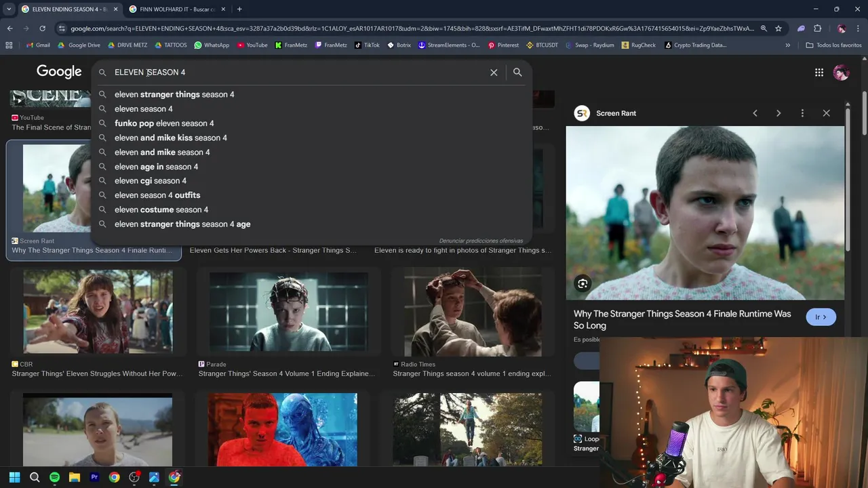Open a new browser tab
This screenshot has width=868, height=488.
tap(239, 9)
